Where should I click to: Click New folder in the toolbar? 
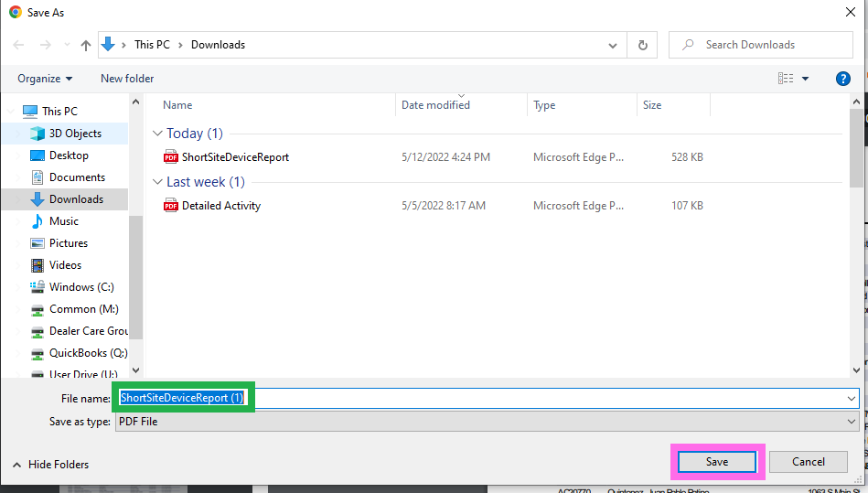[x=127, y=79]
